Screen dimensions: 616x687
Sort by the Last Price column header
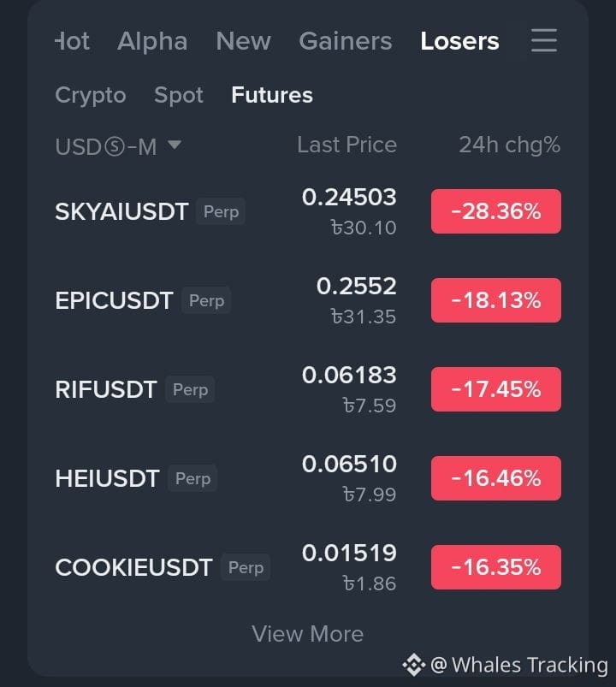(x=347, y=145)
